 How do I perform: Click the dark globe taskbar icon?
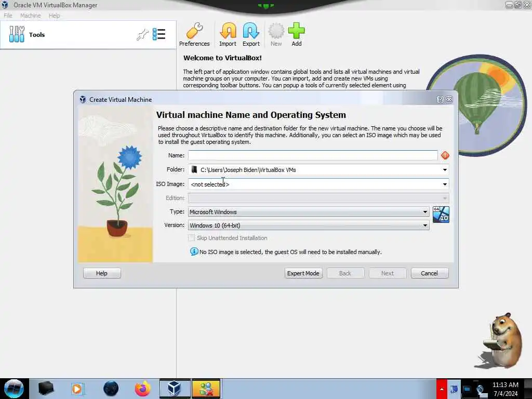(111, 389)
